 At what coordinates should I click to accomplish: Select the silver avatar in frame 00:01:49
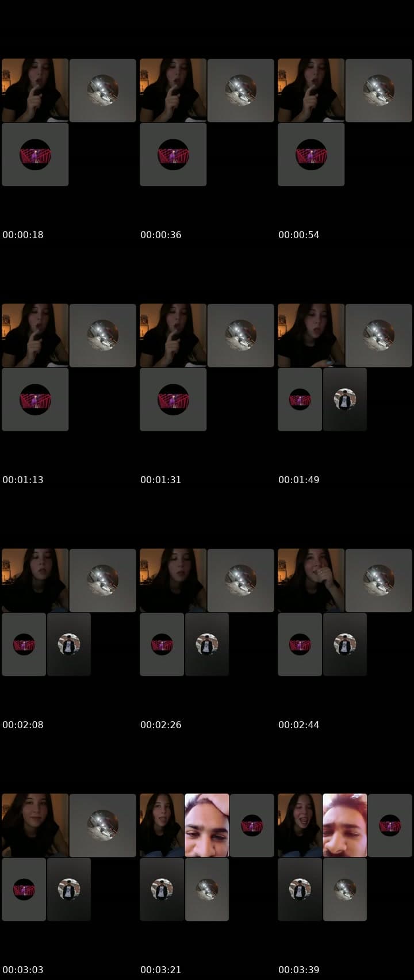point(379,335)
